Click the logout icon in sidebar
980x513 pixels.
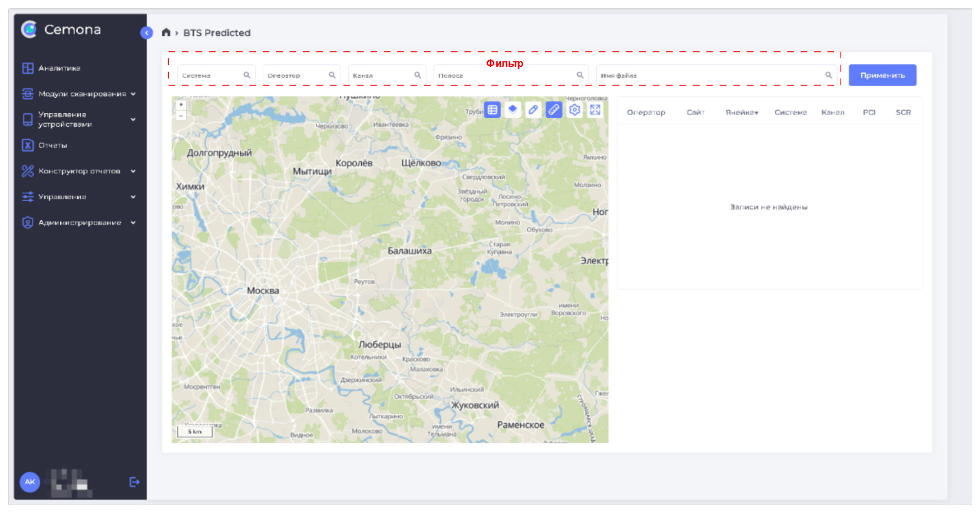coord(134,482)
